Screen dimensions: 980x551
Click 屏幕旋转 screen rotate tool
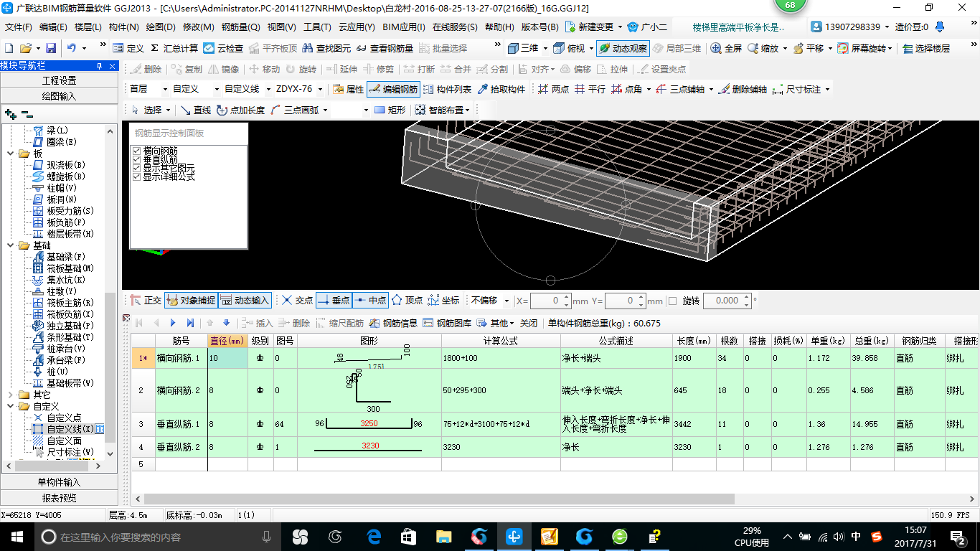(864, 49)
